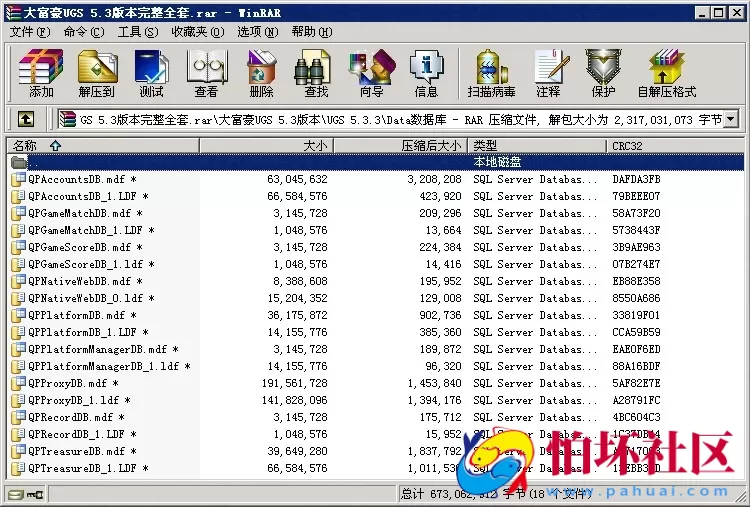Sort by 大小 column header
Viewport: 750px width, 507px height.
coord(266,145)
